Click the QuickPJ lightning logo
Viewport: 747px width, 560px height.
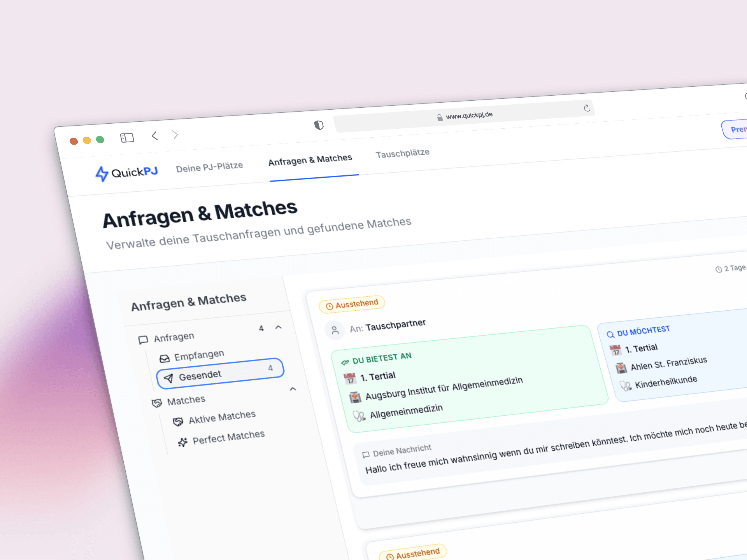(x=102, y=173)
